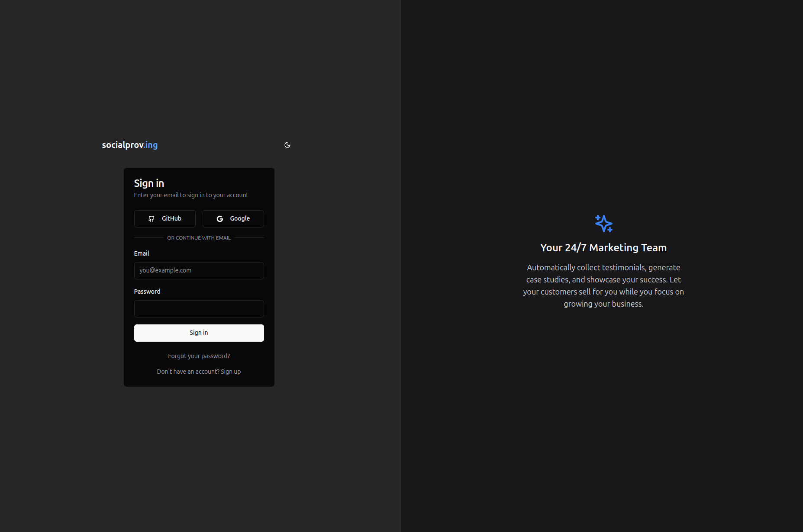Click the 'Your 24/7 Marketing Team' heading
This screenshot has height=532, width=803.
pyautogui.click(x=603, y=248)
